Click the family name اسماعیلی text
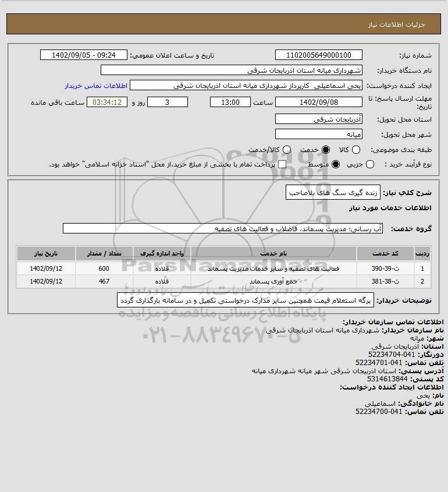The width and height of the screenshot is (448, 492). pyautogui.click(x=380, y=403)
